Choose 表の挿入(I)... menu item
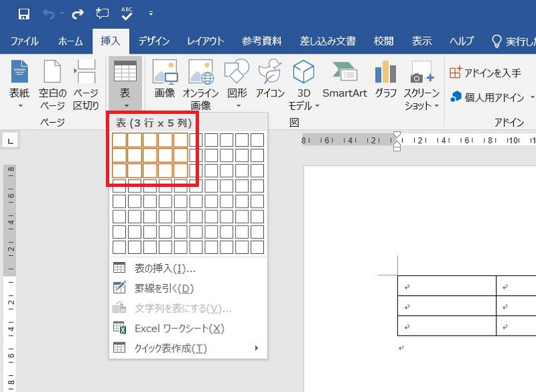Screen dimensions: 536x392 pos(188,269)
